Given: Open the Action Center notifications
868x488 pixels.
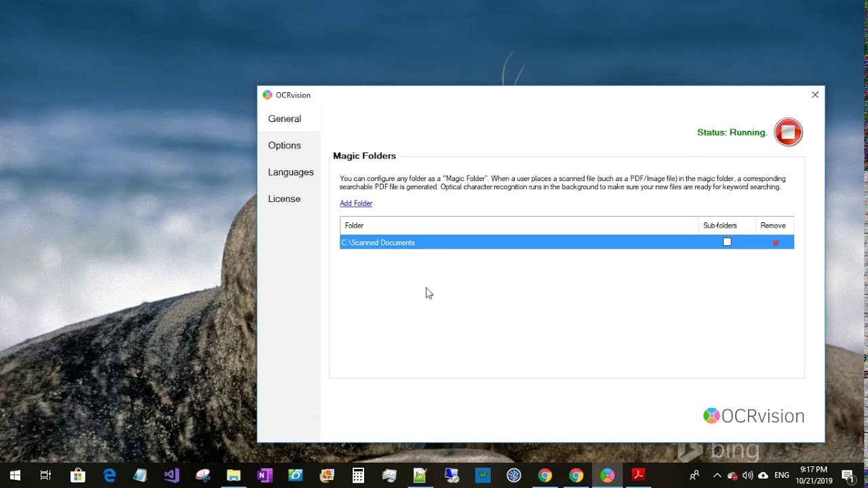Looking at the screenshot, I should [x=848, y=475].
